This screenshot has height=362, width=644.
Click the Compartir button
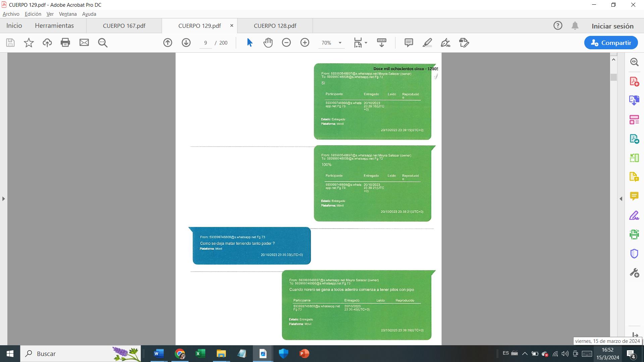click(x=611, y=43)
